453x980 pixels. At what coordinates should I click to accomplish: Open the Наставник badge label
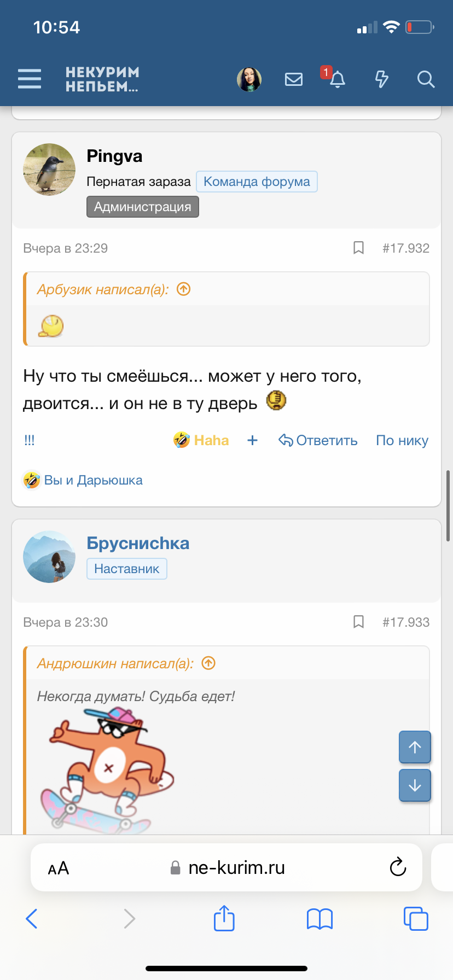click(x=126, y=568)
